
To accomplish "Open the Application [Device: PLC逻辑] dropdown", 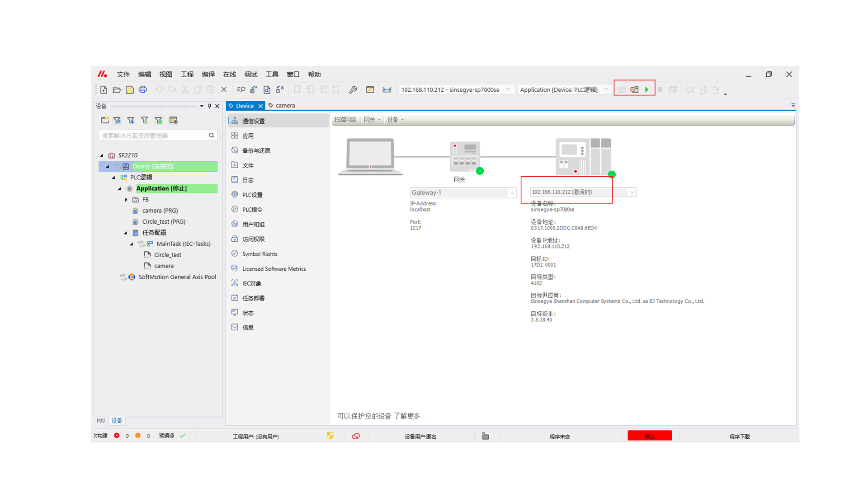I will click(x=606, y=89).
